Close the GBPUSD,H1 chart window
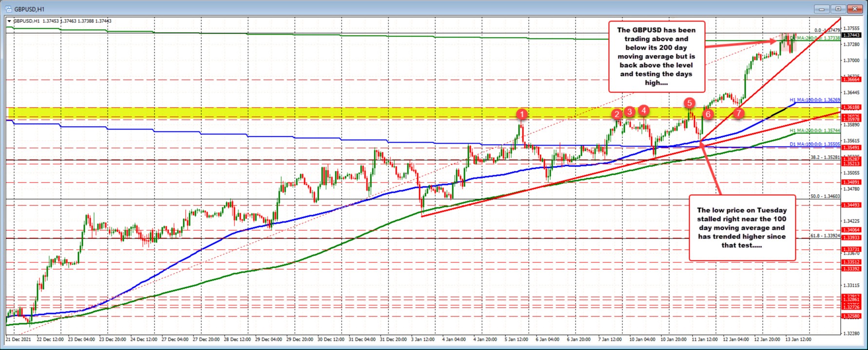This screenshot has height=350, width=868. (854, 9)
